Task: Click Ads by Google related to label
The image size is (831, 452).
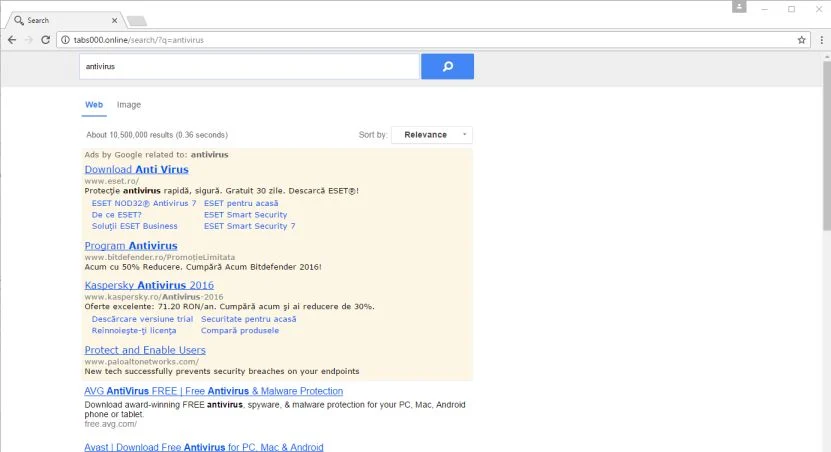Action: pyautogui.click(x=156, y=155)
